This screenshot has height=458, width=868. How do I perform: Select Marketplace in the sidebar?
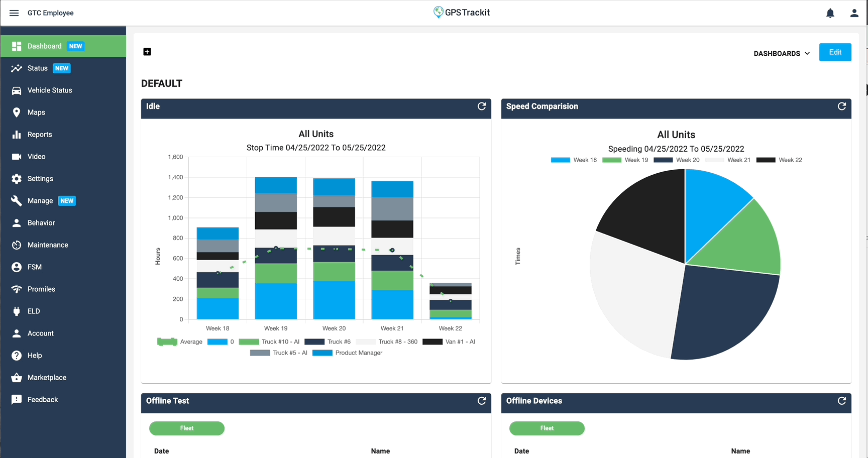click(63, 378)
